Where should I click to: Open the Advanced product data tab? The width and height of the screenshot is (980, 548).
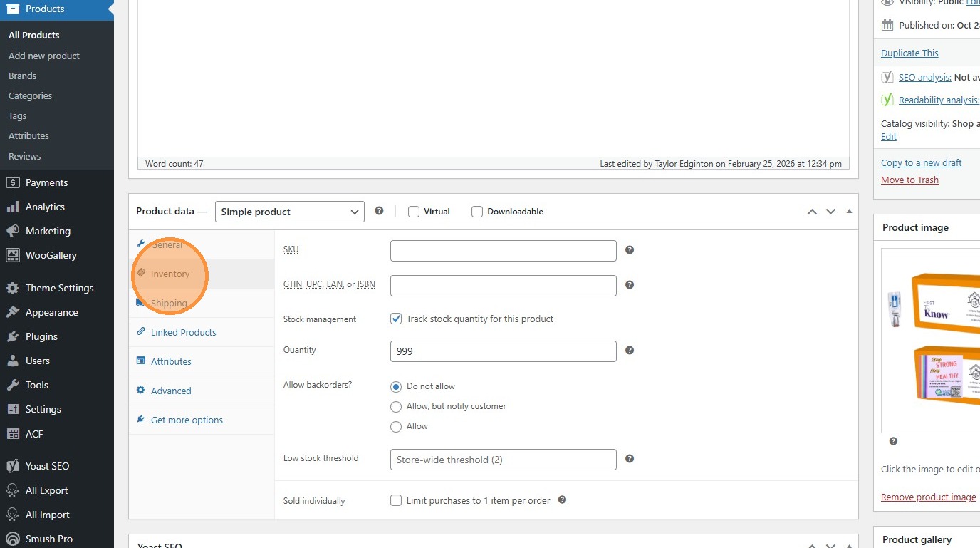point(171,391)
